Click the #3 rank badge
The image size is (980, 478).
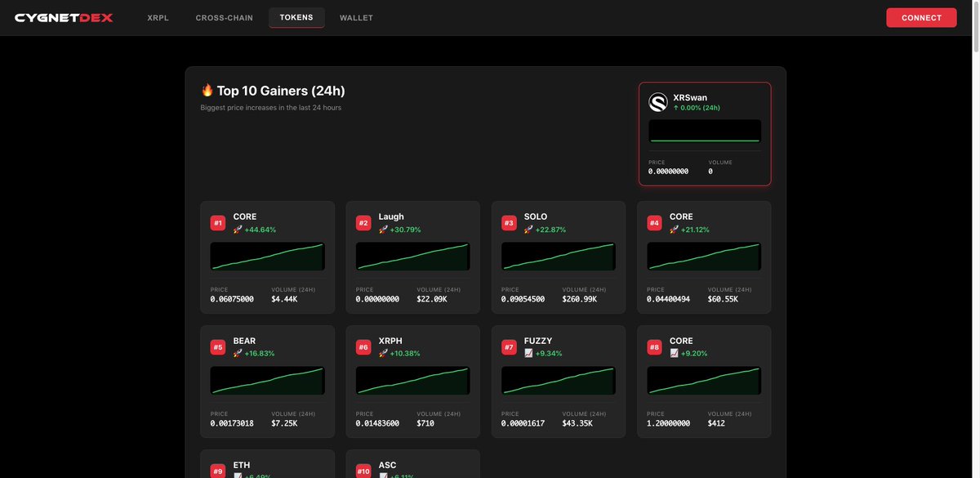(509, 223)
